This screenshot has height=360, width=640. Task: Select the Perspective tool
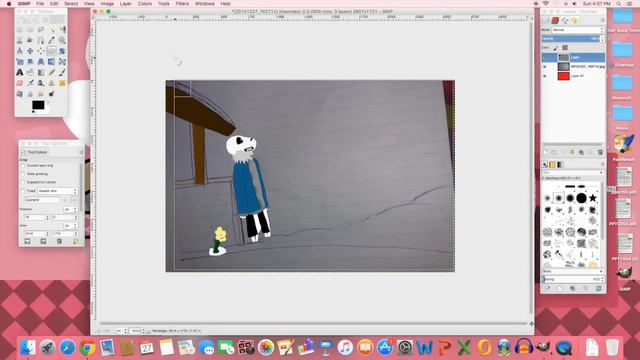pos(40,62)
